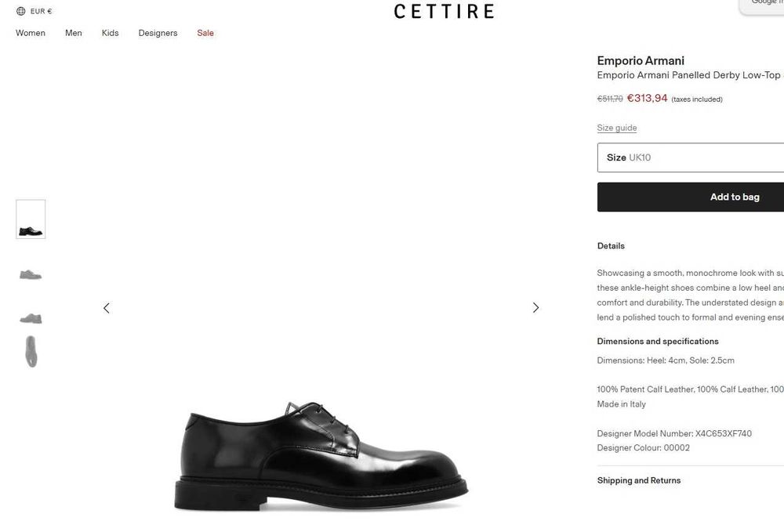This screenshot has height=532, width=784.
Task: Open the Women menu
Action: tap(31, 33)
